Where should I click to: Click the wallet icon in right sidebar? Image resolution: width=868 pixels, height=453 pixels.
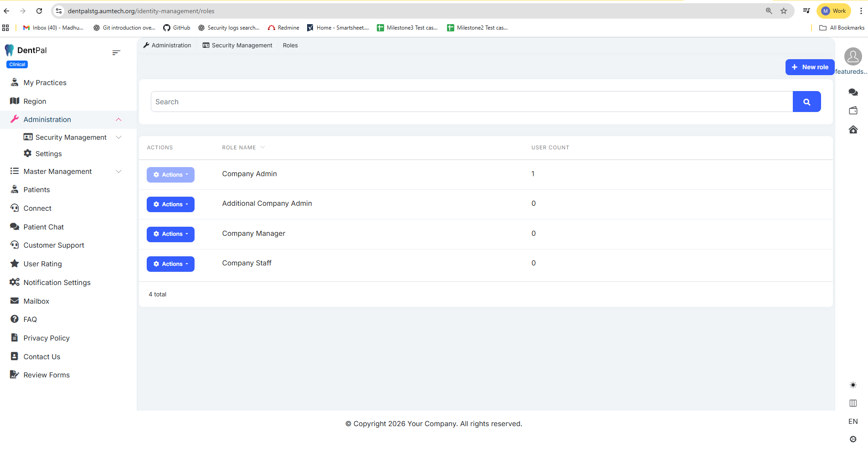[x=853, y=111]
